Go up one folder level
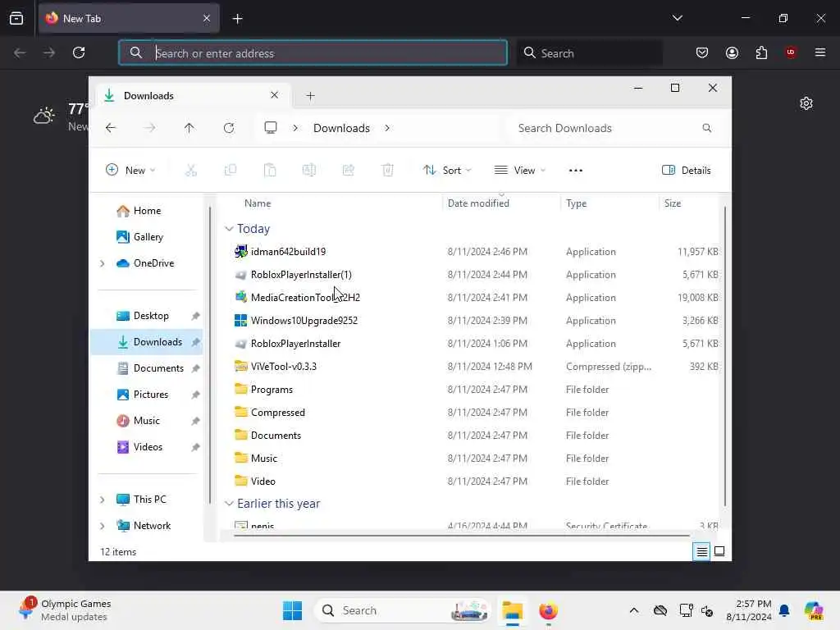840x630 pixels. [x=189, y=128]
